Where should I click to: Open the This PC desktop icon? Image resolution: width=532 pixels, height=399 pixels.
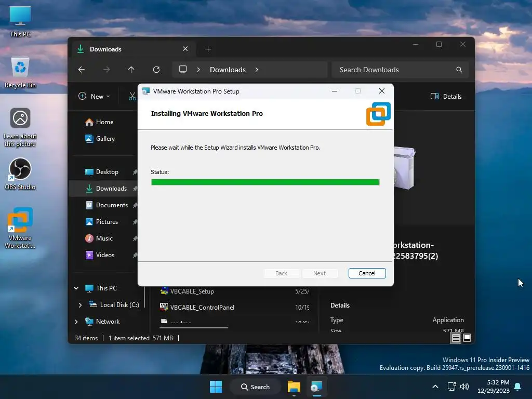[x=20, y=21]
